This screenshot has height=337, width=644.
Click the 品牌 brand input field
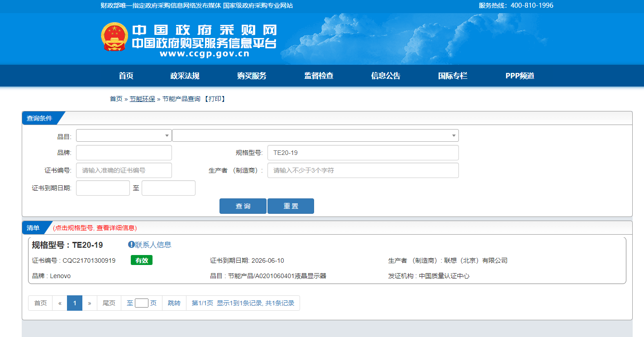124,153
